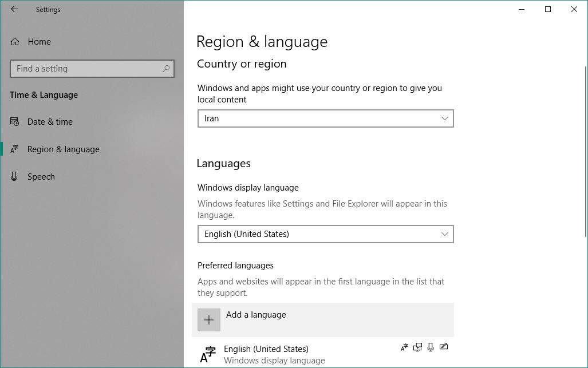Image resolution: width=588 pixels, height=368 pixels.
Task: Open the Country or region dropdown showing Iran
Action: [326, 118]
